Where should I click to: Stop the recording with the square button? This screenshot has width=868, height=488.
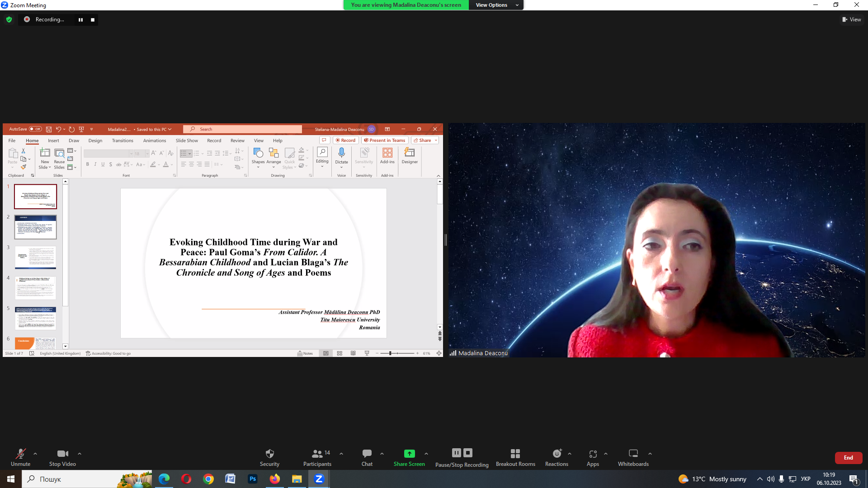(93, 19)
